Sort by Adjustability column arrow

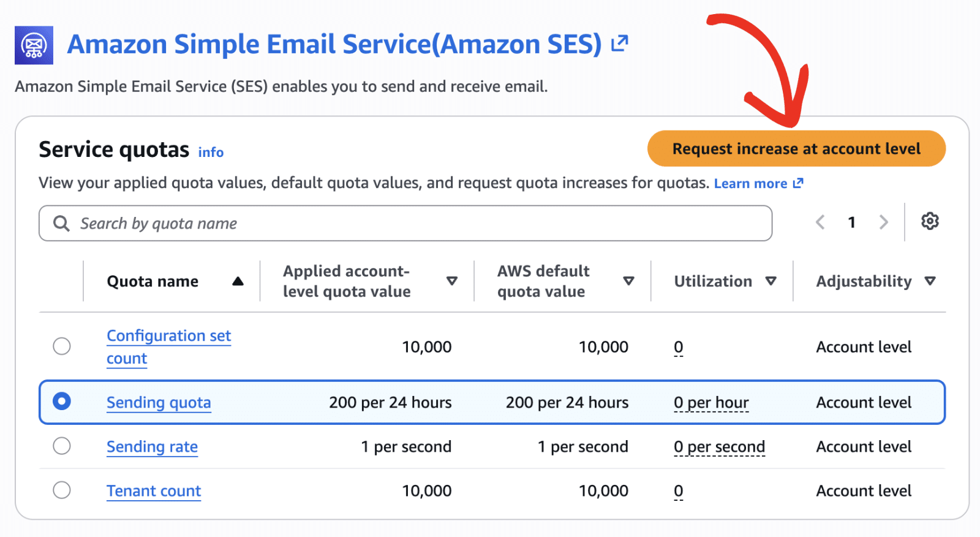pos(930,281)
